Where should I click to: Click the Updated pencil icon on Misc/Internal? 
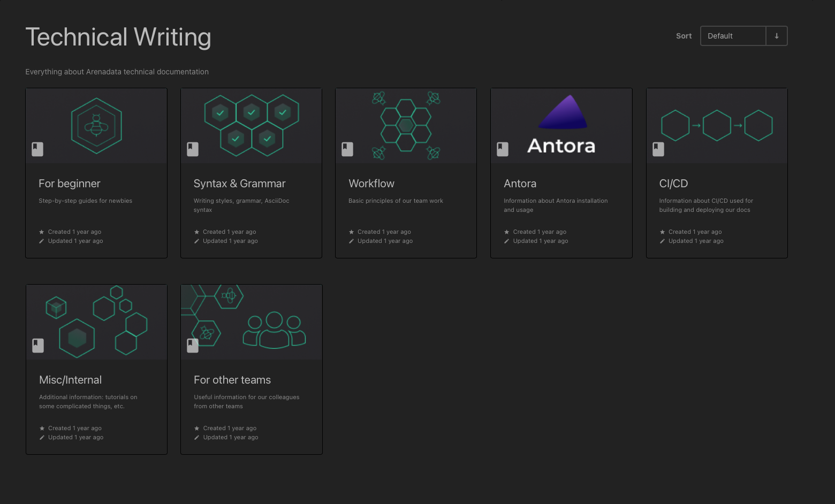(x=42, y=438)
